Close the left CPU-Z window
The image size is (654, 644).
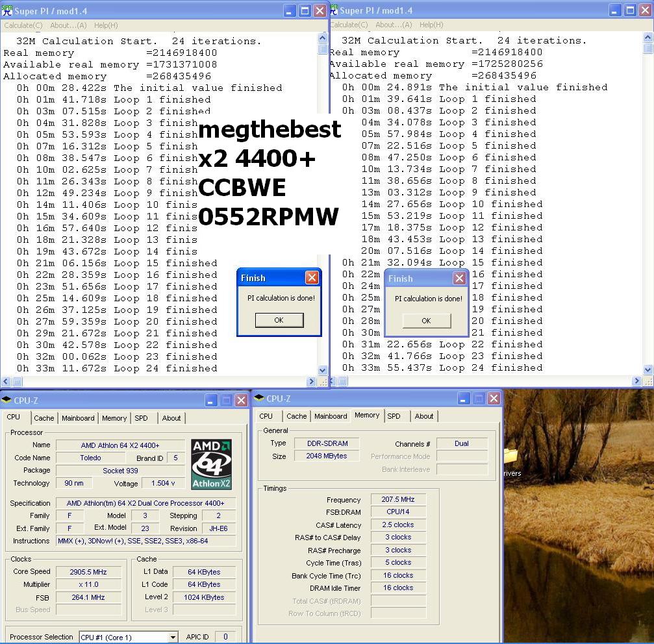pos(241,401)
